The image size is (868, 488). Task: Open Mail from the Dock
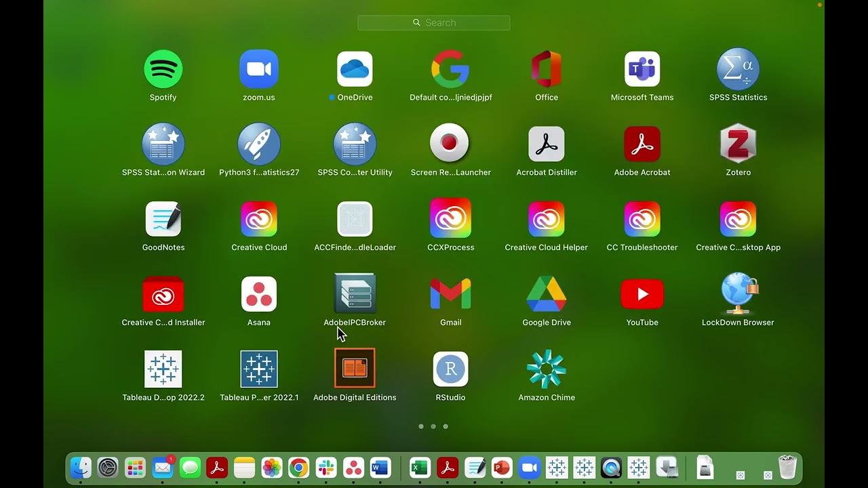[163, 468]
